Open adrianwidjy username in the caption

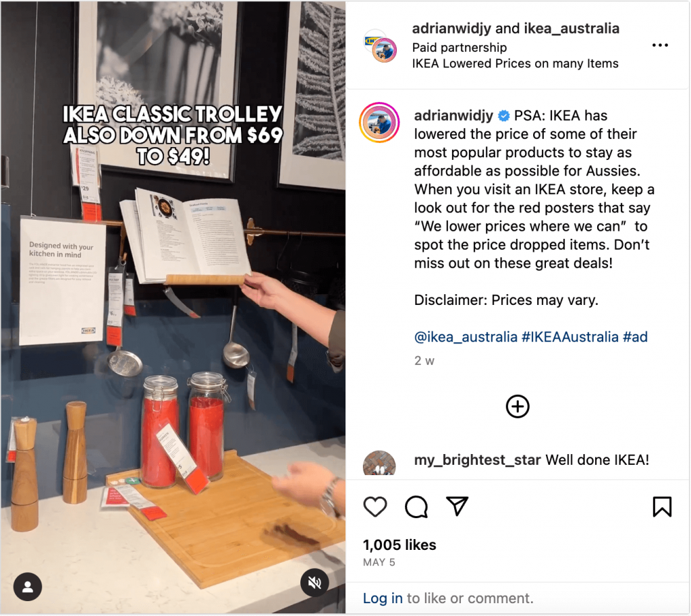(453, 115)
